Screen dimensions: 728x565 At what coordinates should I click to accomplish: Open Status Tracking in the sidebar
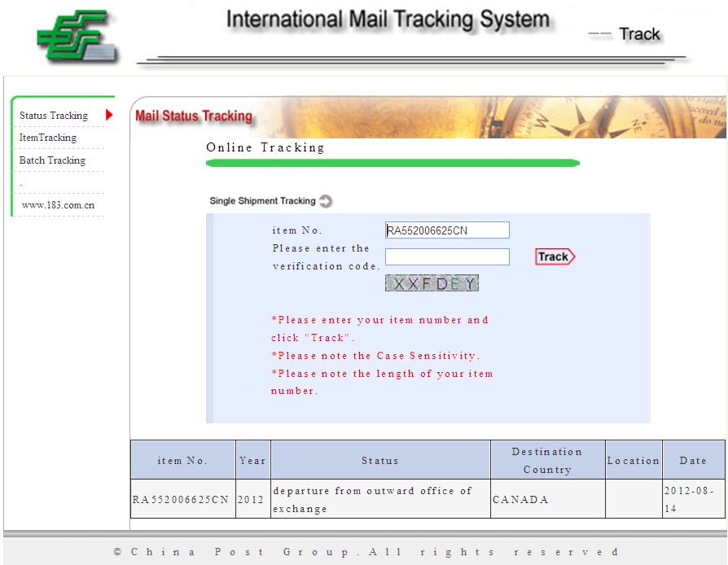coord(54,116)
